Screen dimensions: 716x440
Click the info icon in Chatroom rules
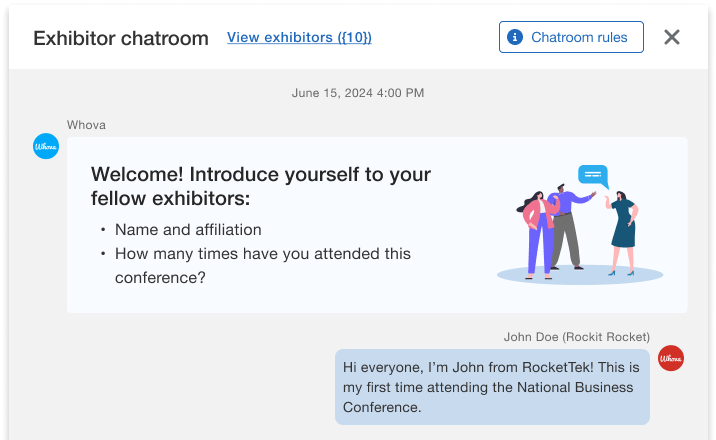515,37
